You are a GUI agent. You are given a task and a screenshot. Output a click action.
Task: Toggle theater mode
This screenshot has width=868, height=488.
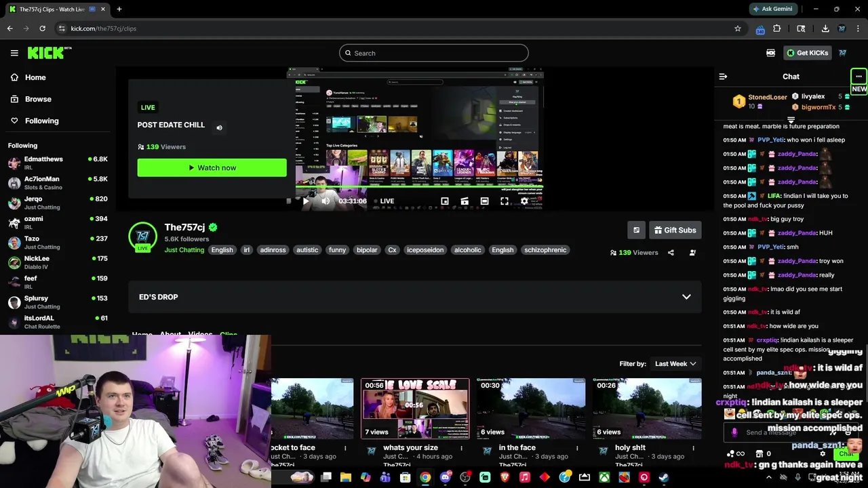tap(484, 201)
